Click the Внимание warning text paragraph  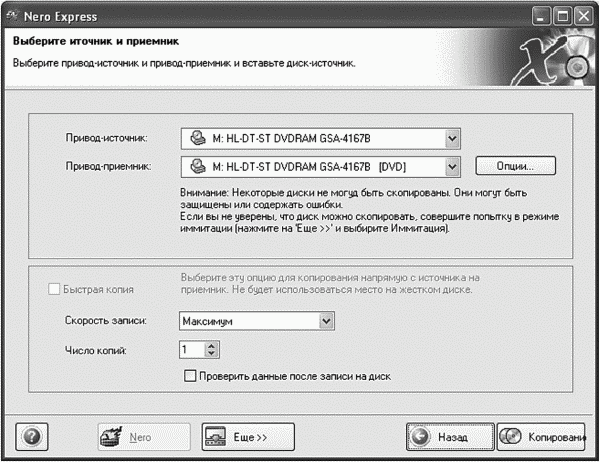[369, 210]
